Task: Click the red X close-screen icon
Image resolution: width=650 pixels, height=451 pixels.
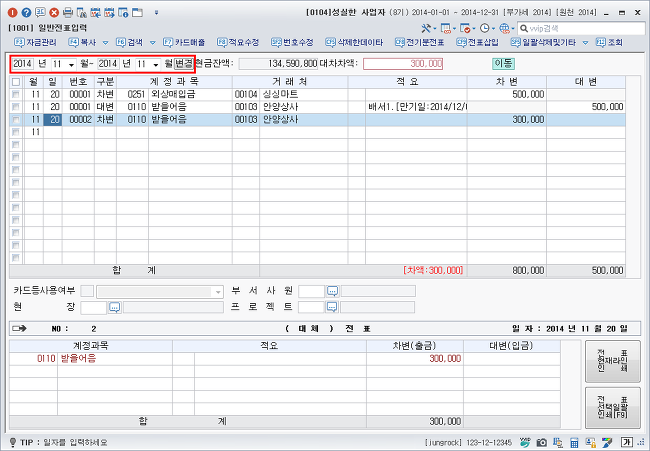Action: pos(54,12)
